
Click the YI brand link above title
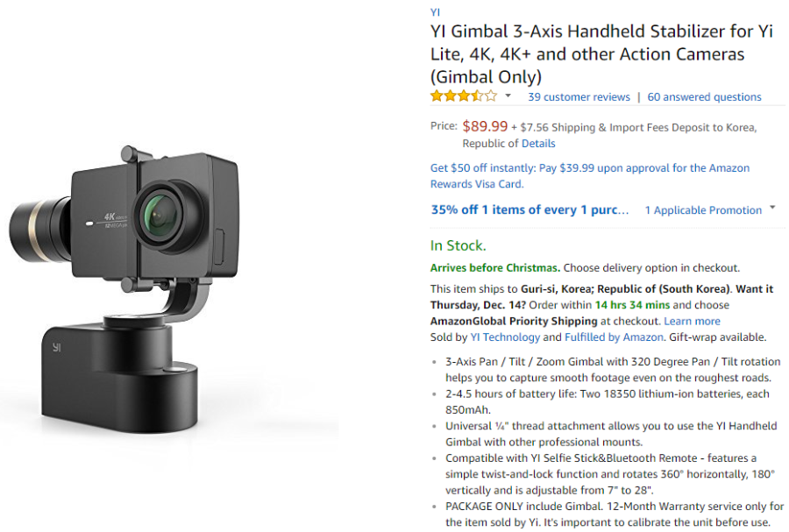pyautogui.click(x=435, y=12)
